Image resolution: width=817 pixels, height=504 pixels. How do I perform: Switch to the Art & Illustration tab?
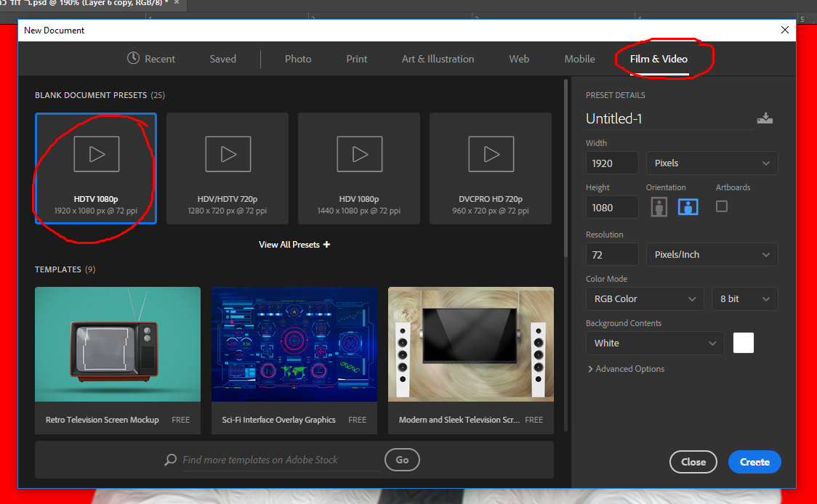pos(438,59)
